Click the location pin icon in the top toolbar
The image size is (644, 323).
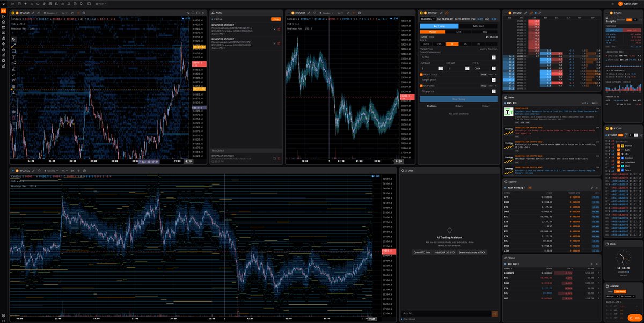click(81, 4)
